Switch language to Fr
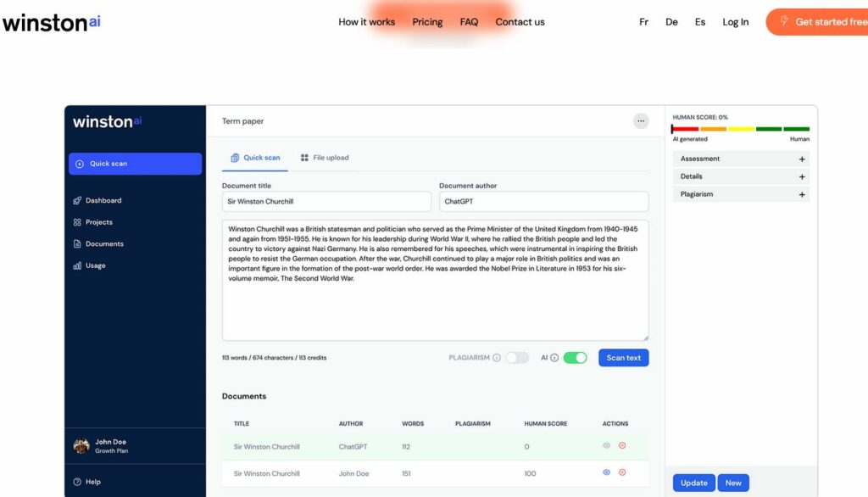Screen dimensions: 868x497 click(x=643, y=22)
